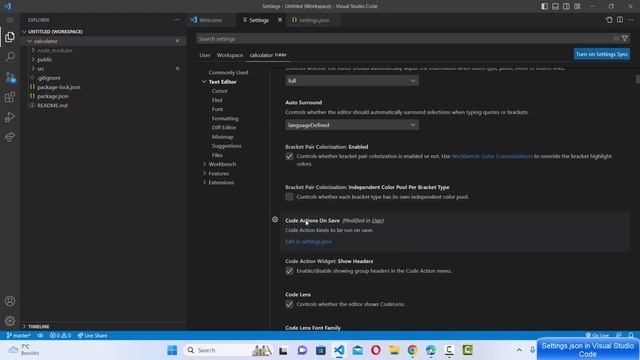The image size is (640, 360).
Task: Open editor's more actions ellipsis
Action: [x=631, y=20]
